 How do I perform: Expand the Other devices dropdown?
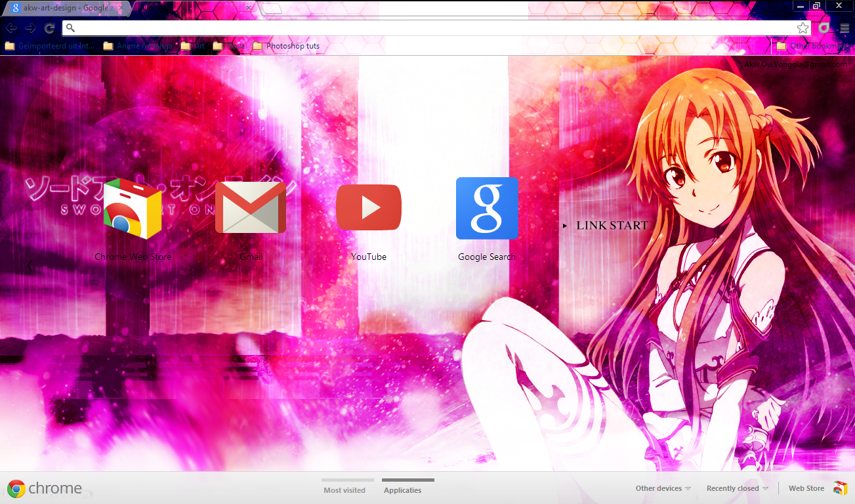pos(663,488)
